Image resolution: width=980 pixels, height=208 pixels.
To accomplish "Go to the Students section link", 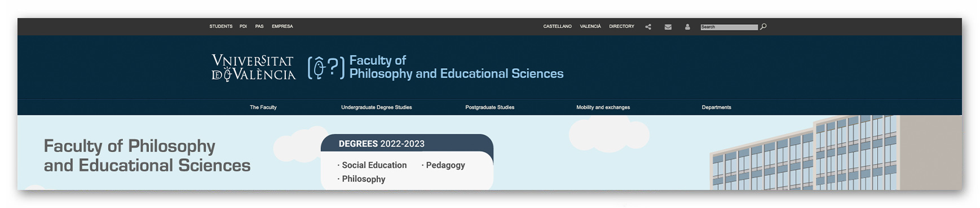I will point(221,26).
